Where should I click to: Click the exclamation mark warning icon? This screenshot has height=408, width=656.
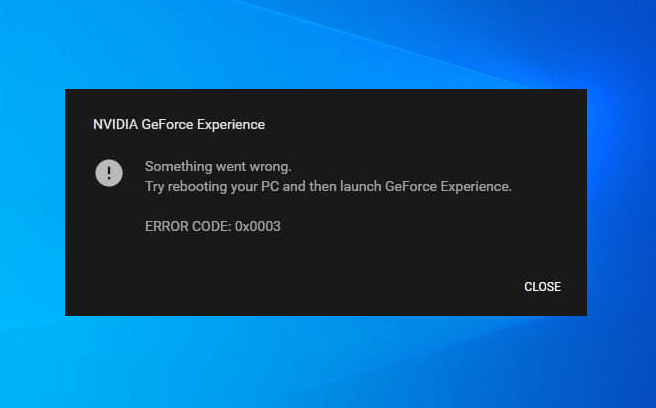109,173
